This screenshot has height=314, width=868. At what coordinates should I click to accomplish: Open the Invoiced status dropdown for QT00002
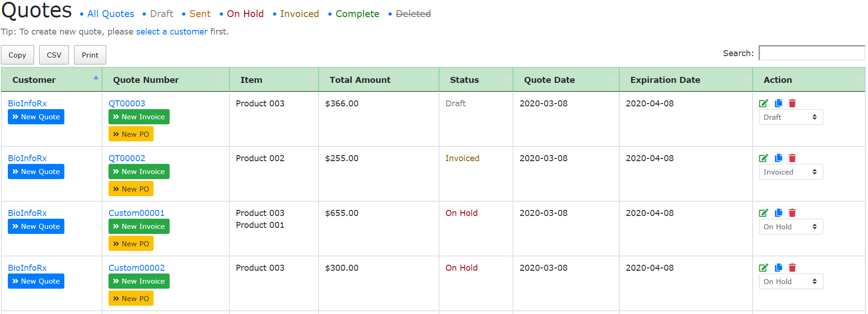click(x=790, y=172)
